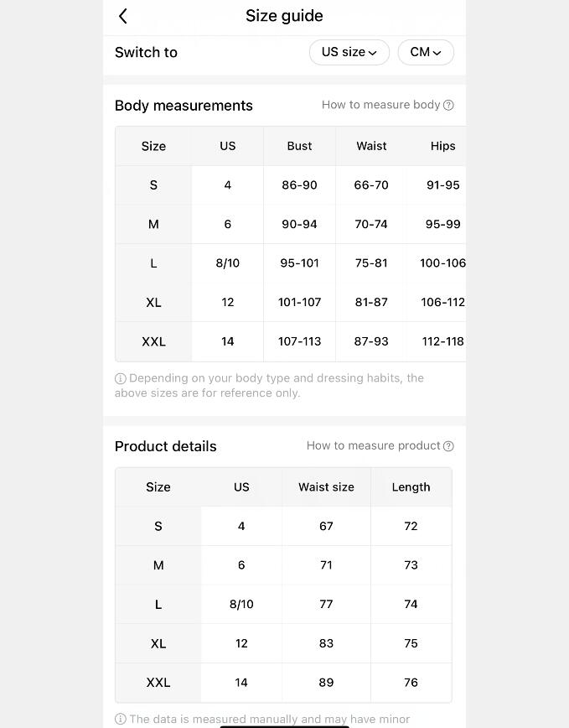Tap the info icon below product details table
This screenshot has height=728, width=569.
click(x=121, y=719)
